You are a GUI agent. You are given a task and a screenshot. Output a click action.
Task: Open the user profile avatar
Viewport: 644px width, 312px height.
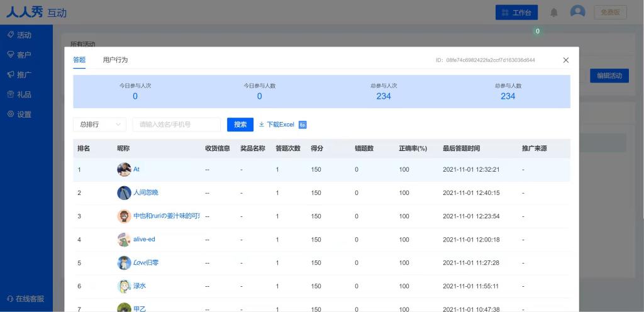(x=577, y=12)
